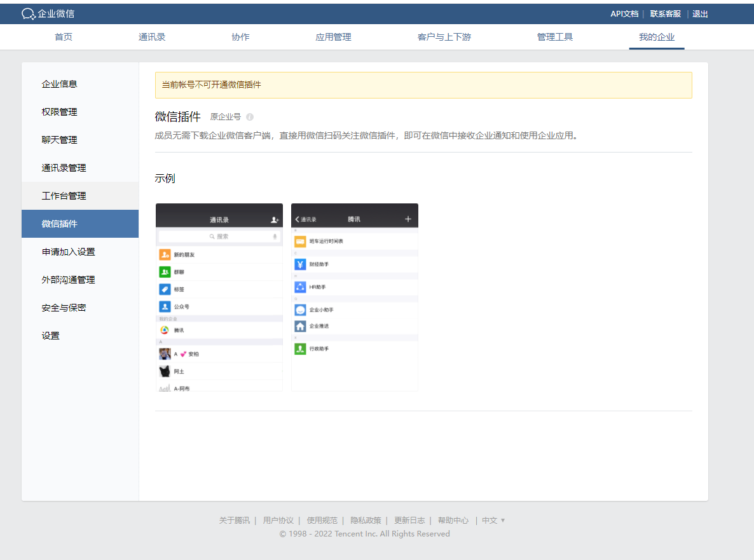Open the API文档 link

pos(624,14)
